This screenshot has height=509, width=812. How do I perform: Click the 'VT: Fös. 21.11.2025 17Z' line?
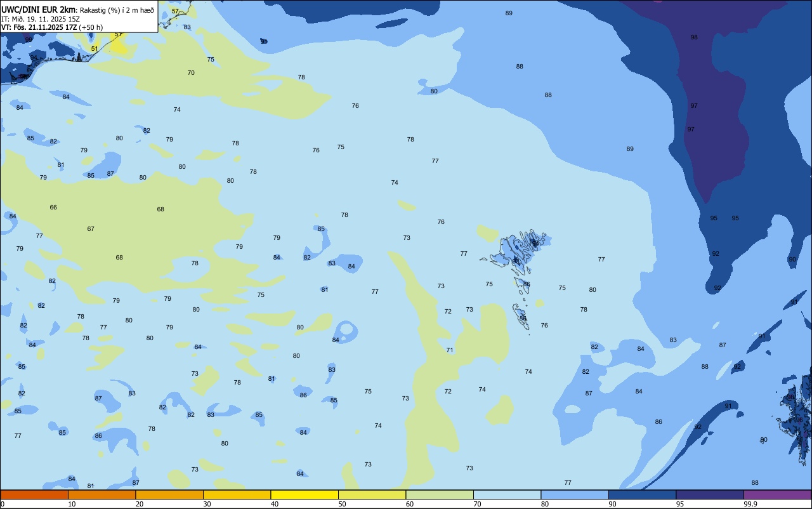tap(39, 27)
